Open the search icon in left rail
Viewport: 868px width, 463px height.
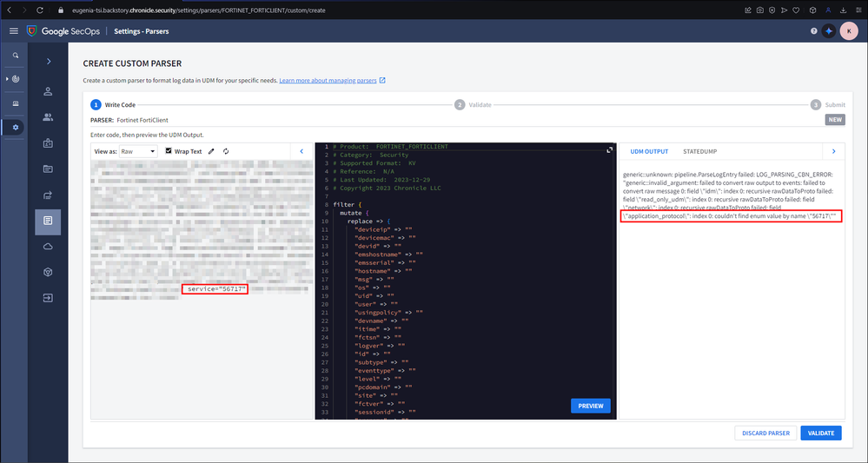point(16,56)
